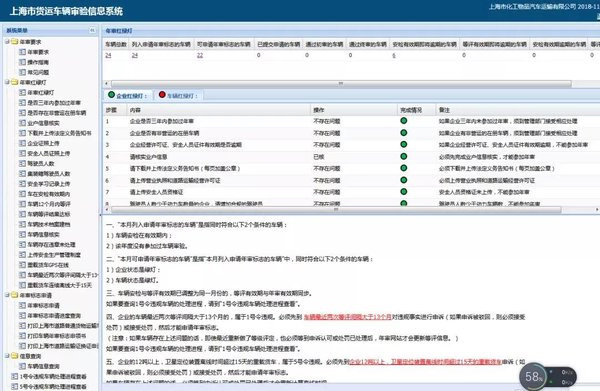Collapse the 年审红绿灯 folder node
The width and height of the screenshot is (600, 391).
coord(7,82)
